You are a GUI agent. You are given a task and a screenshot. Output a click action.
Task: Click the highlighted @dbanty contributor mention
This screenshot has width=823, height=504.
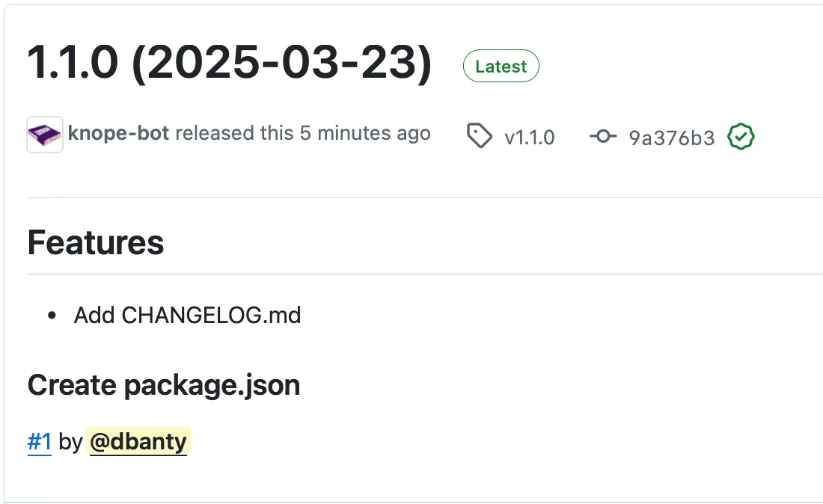pos(138,442)
